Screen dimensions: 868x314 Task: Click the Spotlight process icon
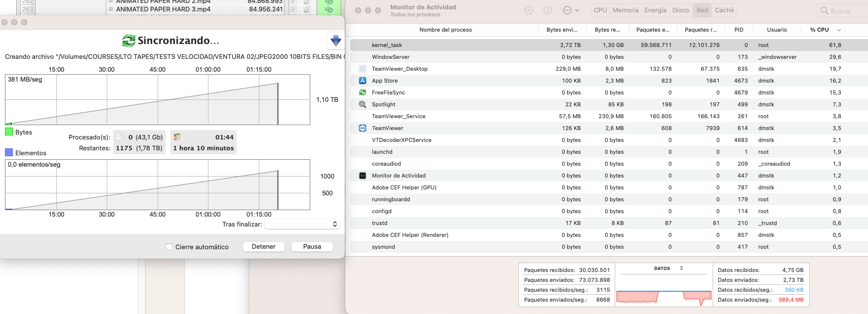(363, 104)
